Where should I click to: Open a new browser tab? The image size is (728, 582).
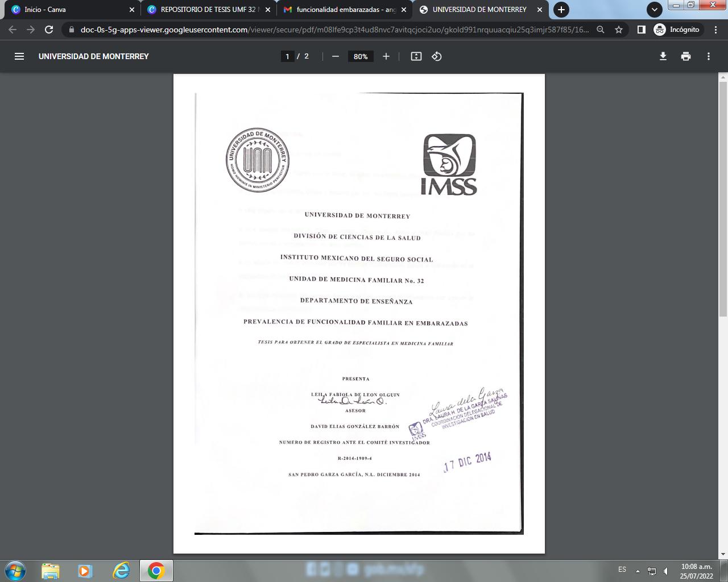[561, 10]
